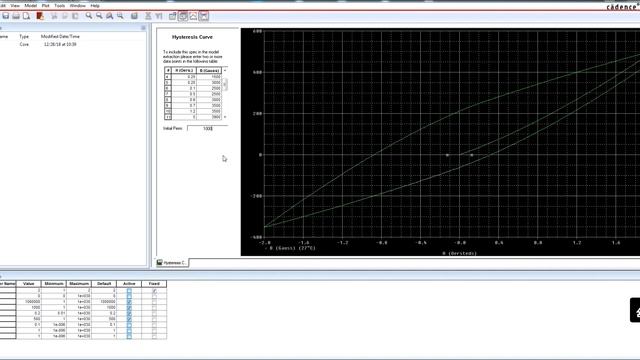Toggle Fixed checkbox for value 1000 row

pyautogui.click(x=154, y=307)
